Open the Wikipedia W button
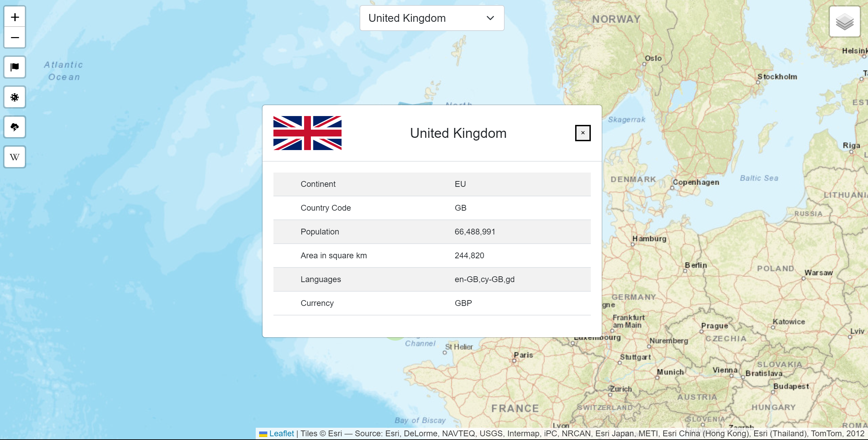This screenshot has width=868, height=440. coord(15,157)
